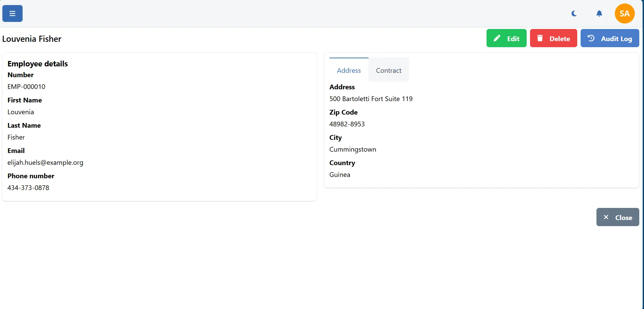
Task: Click the X icon on Close button
Action: coord(606,217)
